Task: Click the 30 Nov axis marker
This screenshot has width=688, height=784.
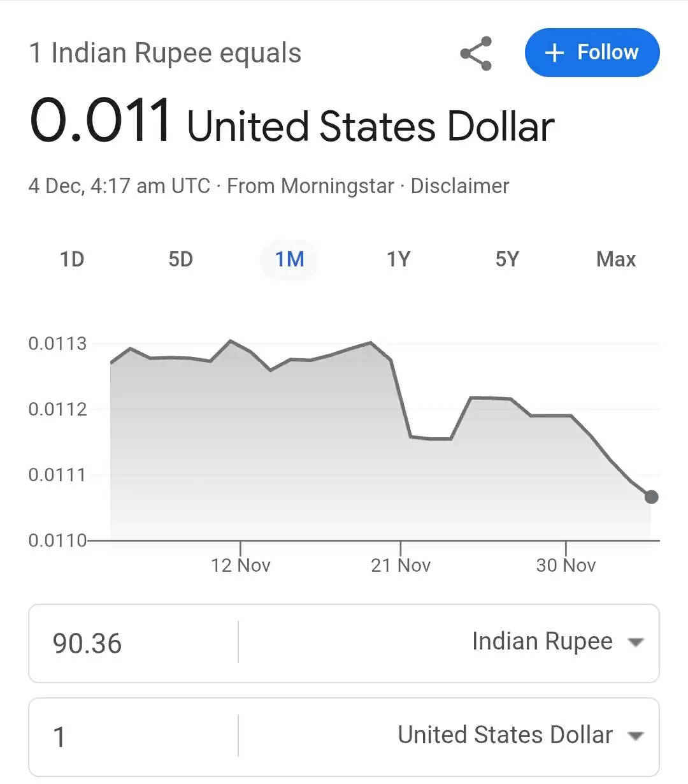Action: (566, 565)
